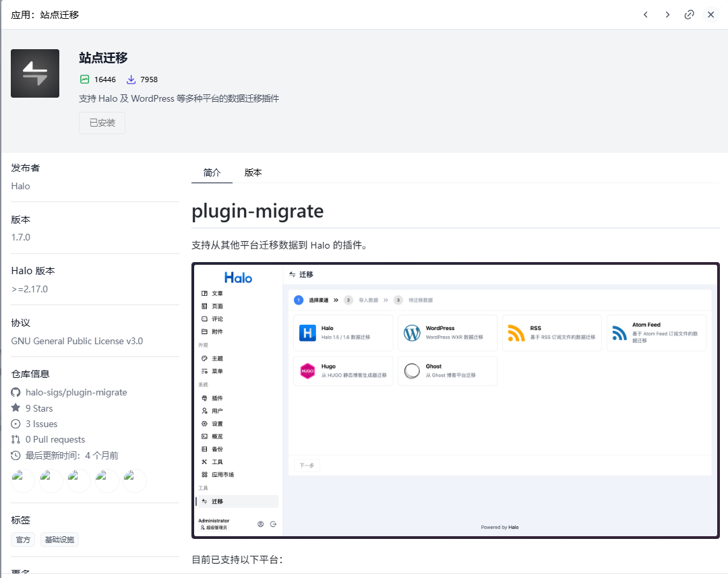Select the 简介 tab

tap(212, 172)
